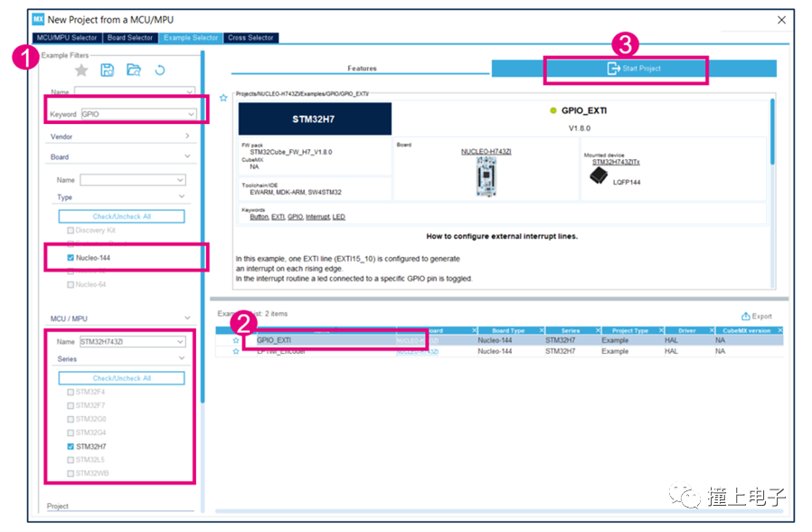Viewport: 812px width, 532px height.
Task: Reset all filters with refresh icon
Action: [160, 70]
